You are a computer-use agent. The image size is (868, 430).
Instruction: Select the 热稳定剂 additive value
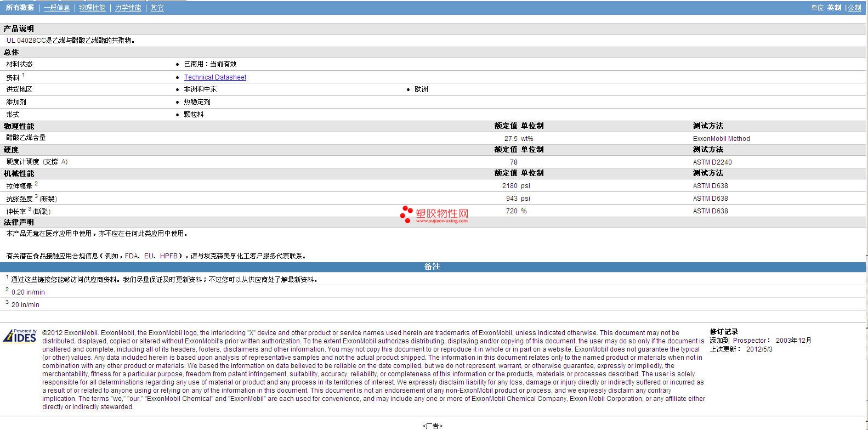click(x=197, y=102)
